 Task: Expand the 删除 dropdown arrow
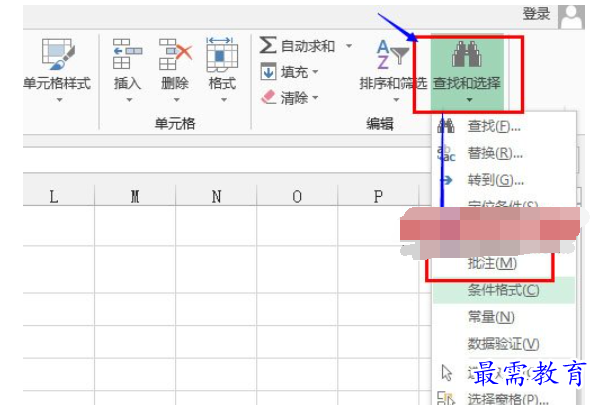(x=176, y=100)
